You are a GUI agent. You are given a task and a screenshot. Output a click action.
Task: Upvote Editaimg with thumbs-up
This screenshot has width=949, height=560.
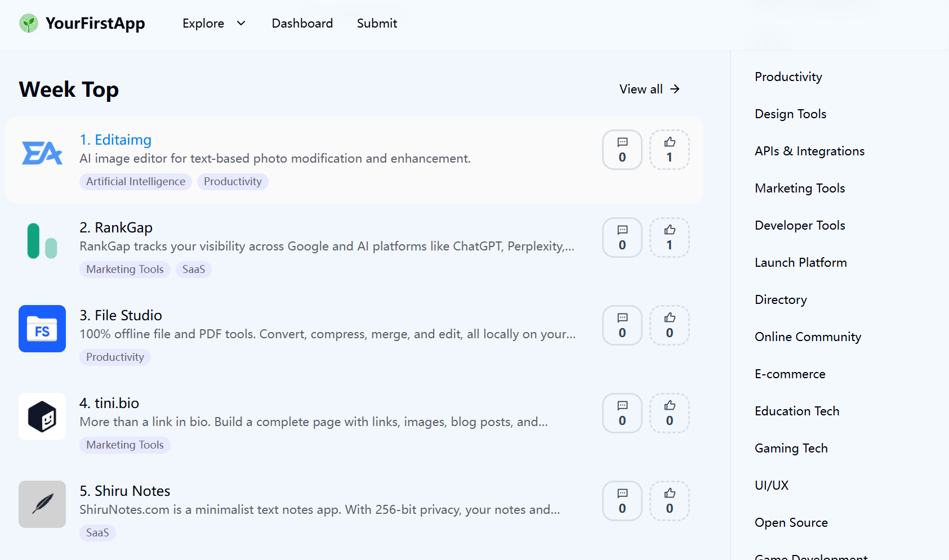click(x=670, y=150)
